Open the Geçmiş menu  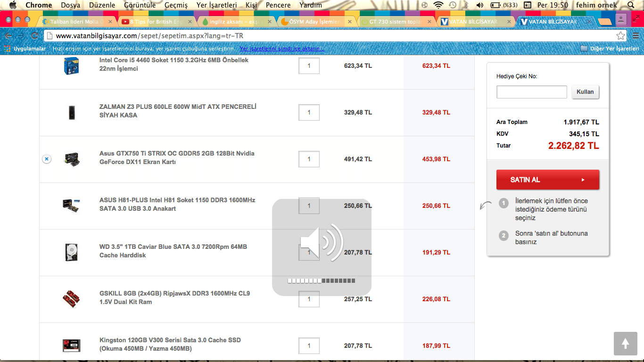pos(176,5)
